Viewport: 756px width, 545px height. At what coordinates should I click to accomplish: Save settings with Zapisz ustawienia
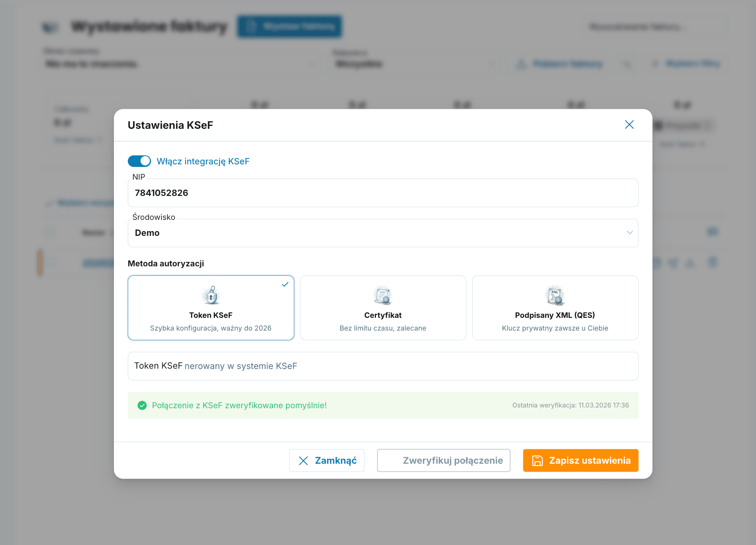pos(580,460)
